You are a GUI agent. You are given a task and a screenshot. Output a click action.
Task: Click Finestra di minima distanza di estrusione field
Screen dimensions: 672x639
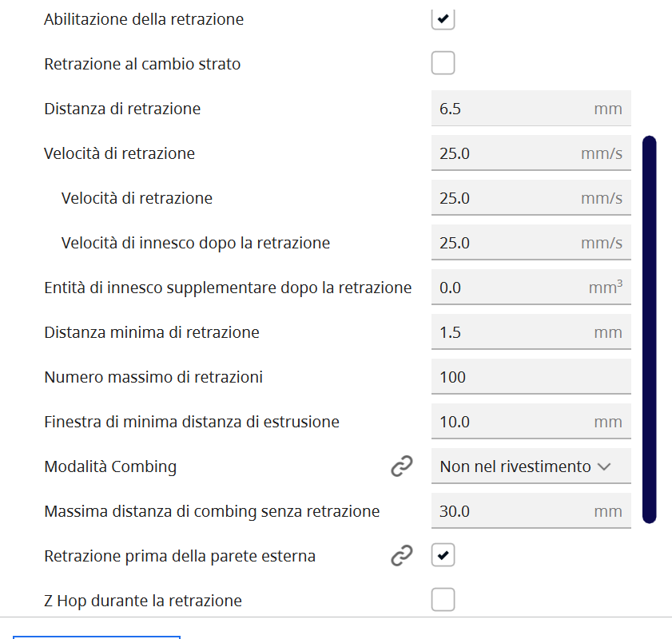tap(511, 423)
